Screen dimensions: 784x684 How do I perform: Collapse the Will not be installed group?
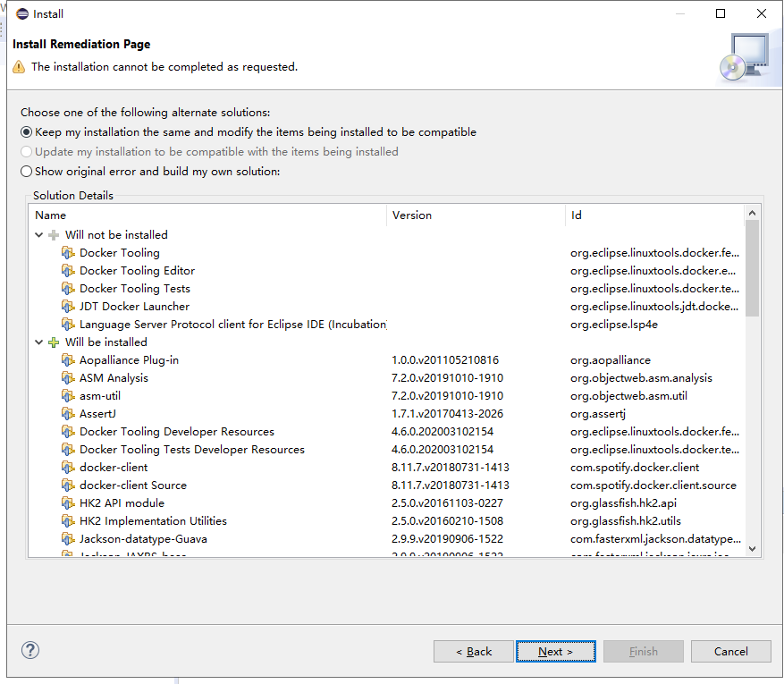point(39,235)
